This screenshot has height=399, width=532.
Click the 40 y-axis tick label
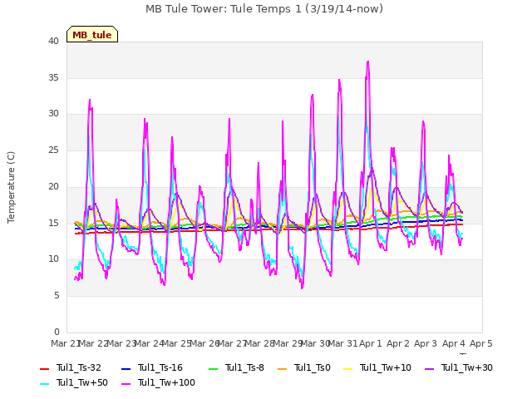tap(53, 42)
